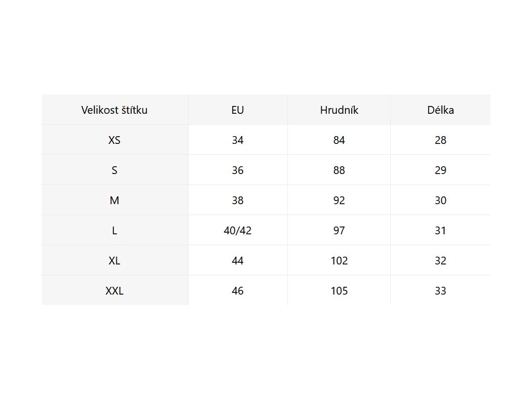Select the M size label cell

tap(114, 201)
